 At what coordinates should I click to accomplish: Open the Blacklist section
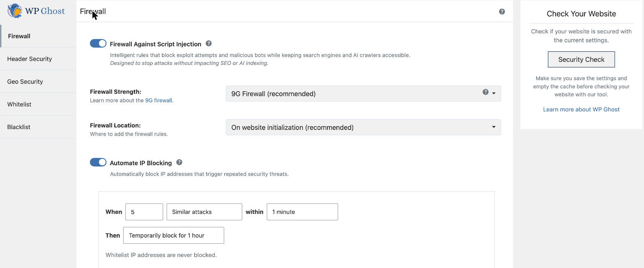point(38,127)
